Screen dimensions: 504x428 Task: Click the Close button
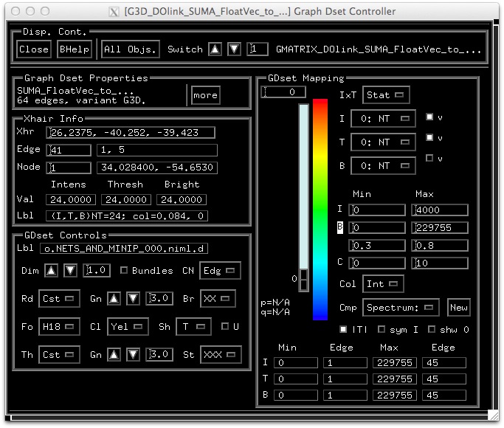pyautogui.click(x=34, y=49)
